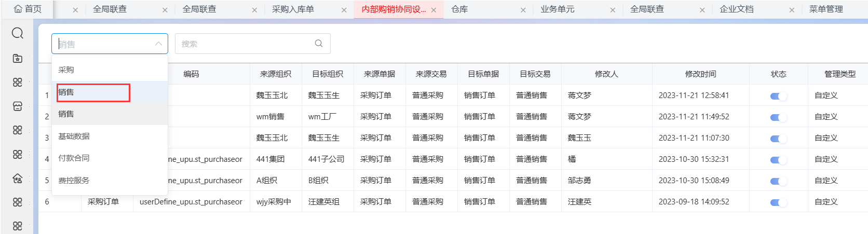Image resolution: width=868 pixels, height=234 pixels.
Task: Close the 采购入库单 tab
Action: coord(344,10)
